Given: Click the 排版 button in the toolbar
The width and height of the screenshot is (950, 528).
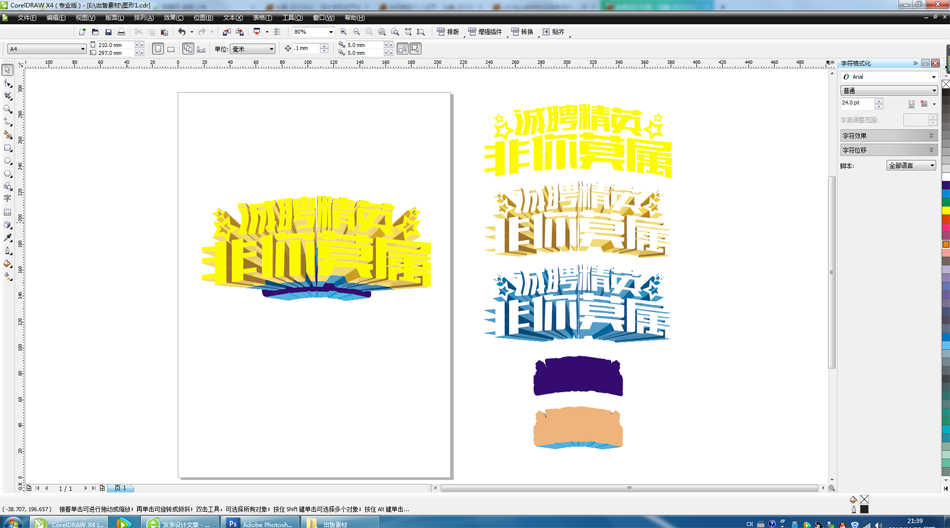Looking at the screenshot, I should [448, 32].
